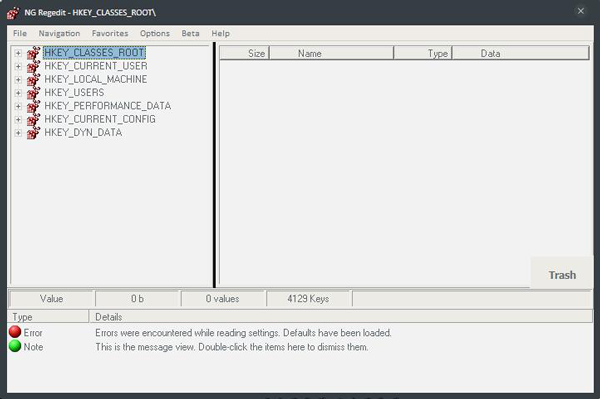The height and width of the screenshot is (399, 600).
Task: Click the HKEY_USERS registry hive icon
Action: (x=33, y=93)
